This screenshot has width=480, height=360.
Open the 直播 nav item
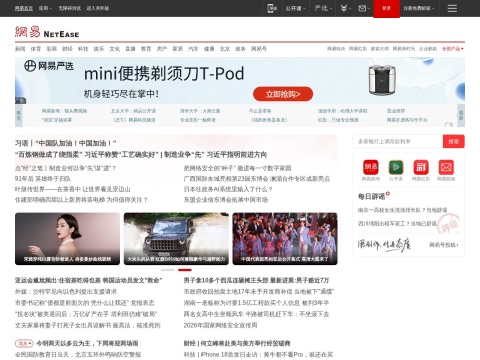tap(130, 49)
